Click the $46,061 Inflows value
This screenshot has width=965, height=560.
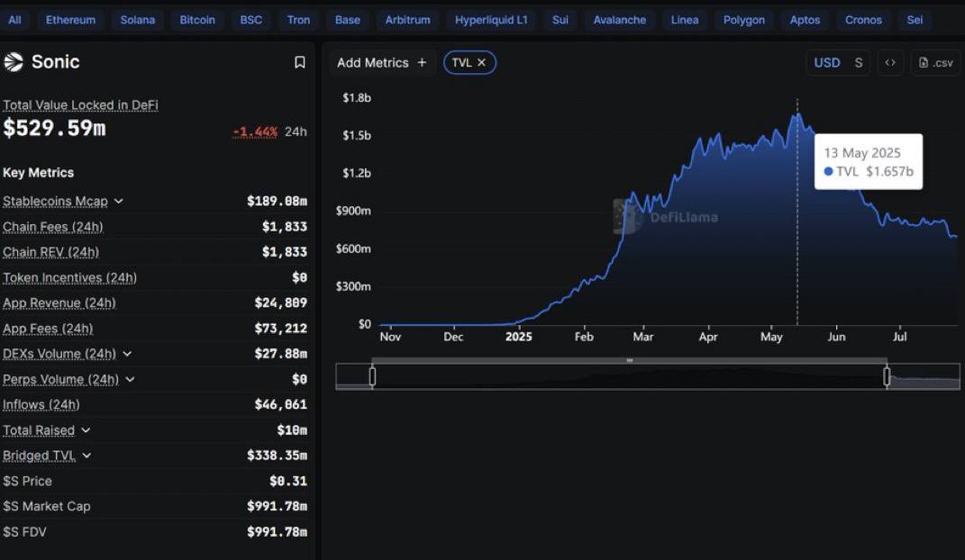tap(280, 404)
